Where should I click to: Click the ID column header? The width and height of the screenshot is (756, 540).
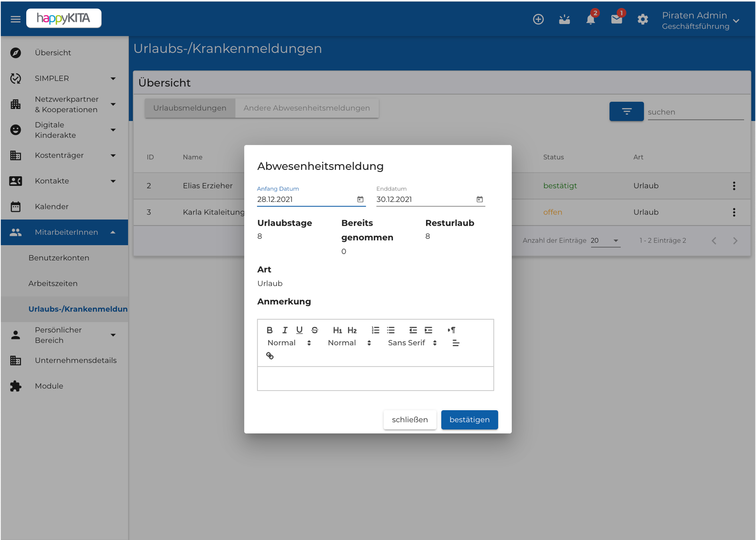click(x=150, y=157)
